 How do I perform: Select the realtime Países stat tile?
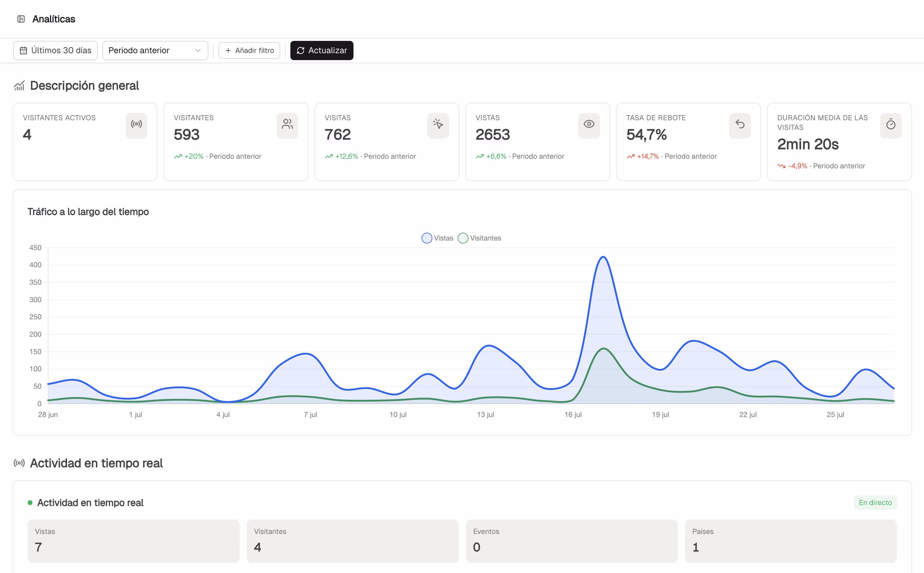point(790,541)
